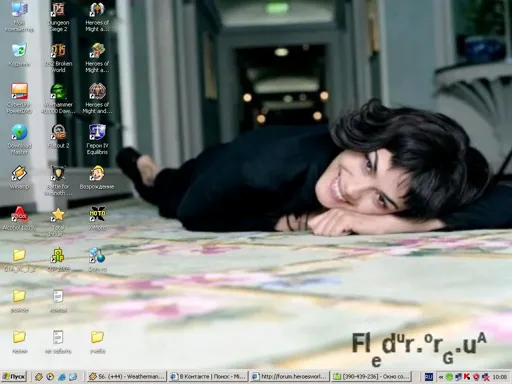Open the Alcohol 120% shortcut
Viewport: 512px width, 384px height.
click(x=19, y=218)
